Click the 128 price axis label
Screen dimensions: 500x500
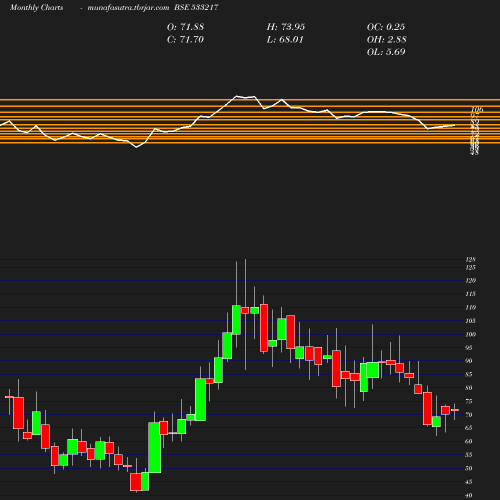(471, 259)
